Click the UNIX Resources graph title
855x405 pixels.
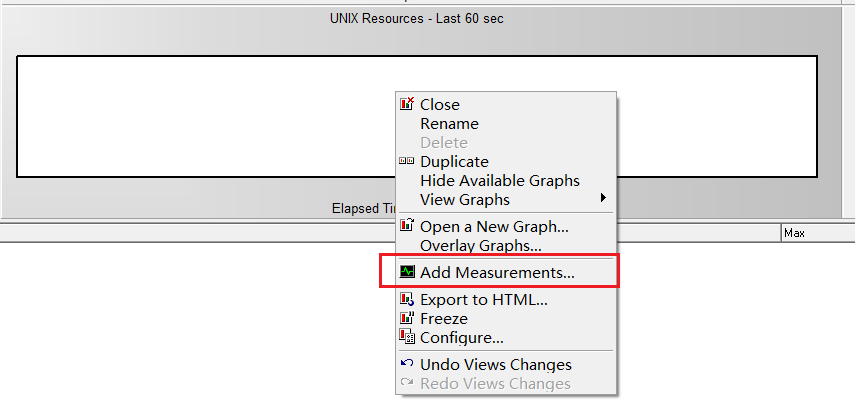tap(417, 19)
